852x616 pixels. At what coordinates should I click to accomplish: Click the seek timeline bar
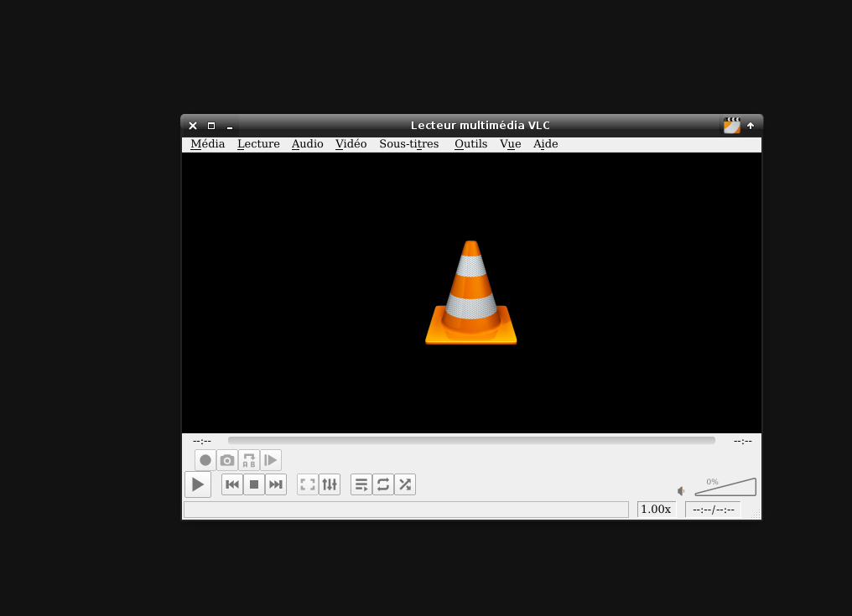click(471, 441)
